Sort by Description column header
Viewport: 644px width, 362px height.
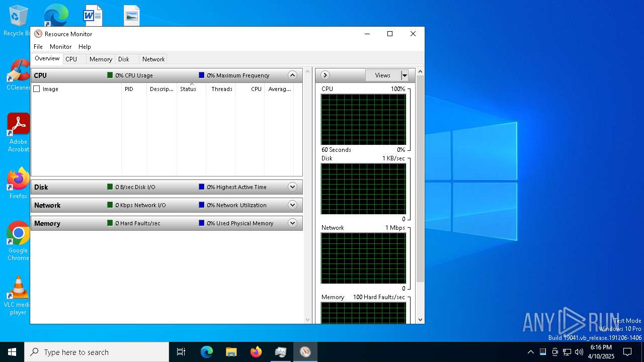point(162,89)
